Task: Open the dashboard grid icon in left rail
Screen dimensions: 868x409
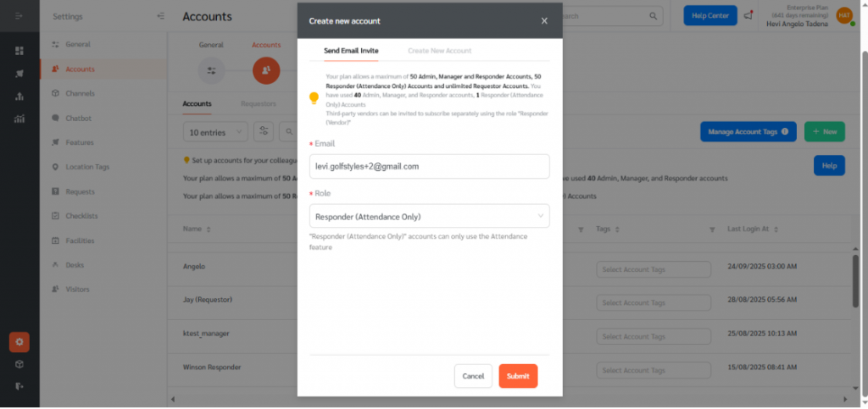Action: coord(19,51)
